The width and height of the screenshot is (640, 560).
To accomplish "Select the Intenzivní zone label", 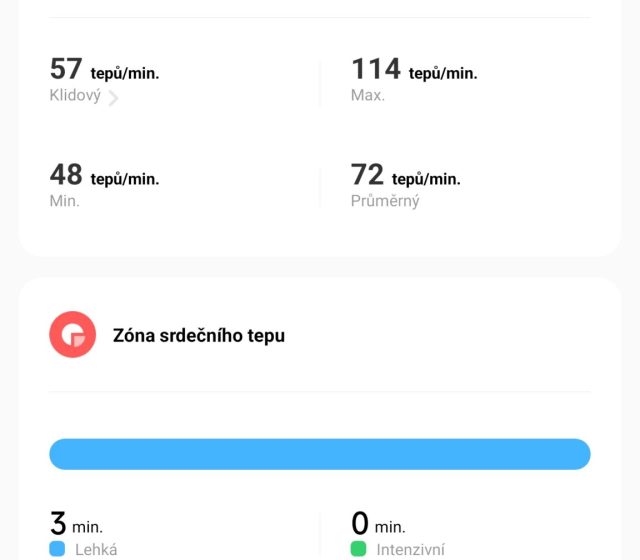I will point(410,549).
